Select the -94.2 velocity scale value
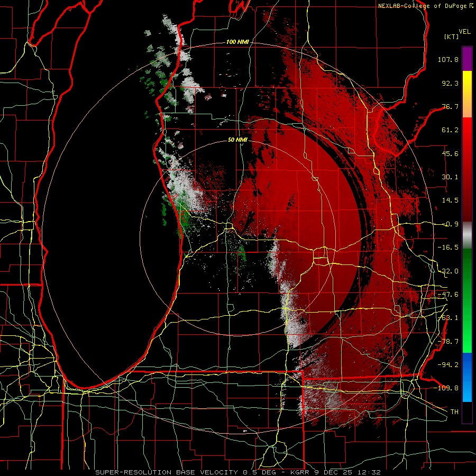The image size is (476, 476). 448,364
